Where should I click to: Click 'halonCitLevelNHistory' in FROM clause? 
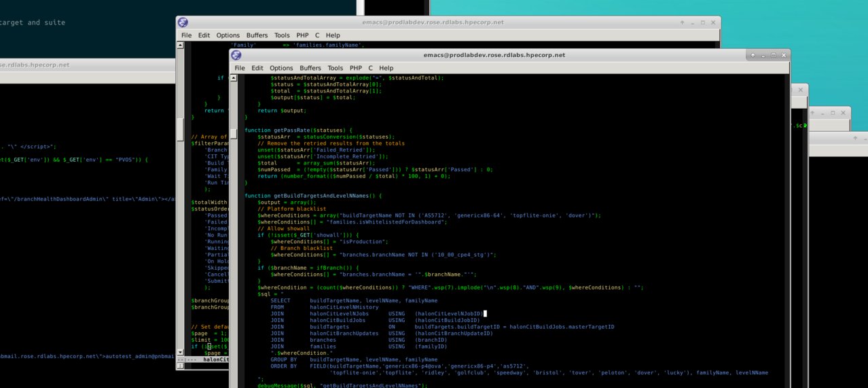pos(344,307)
